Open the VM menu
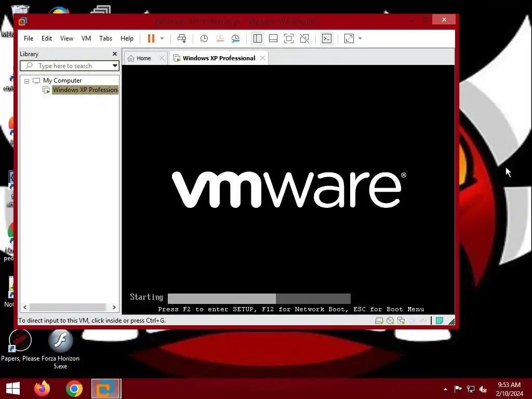Viewport: 532px width, 399px height. [86, 38]
